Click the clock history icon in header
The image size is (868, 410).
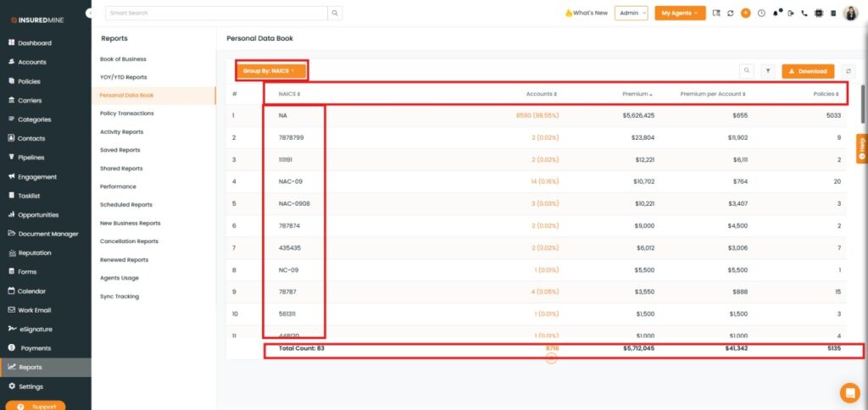(x=760, y=14)
